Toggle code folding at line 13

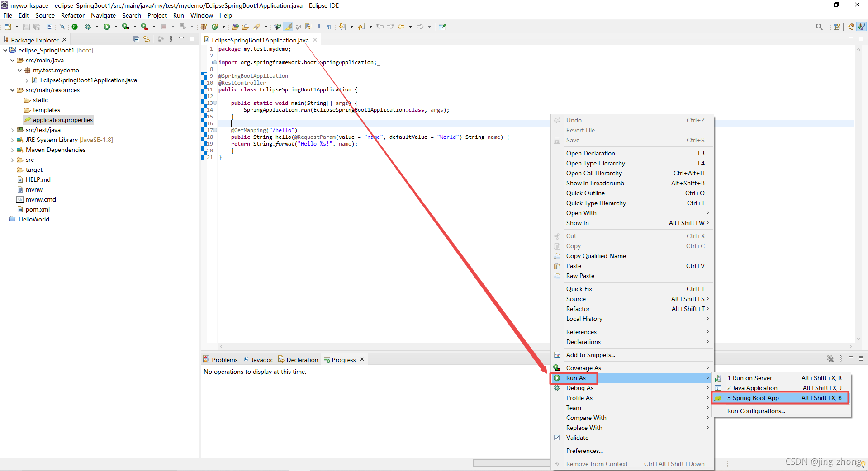215,103
